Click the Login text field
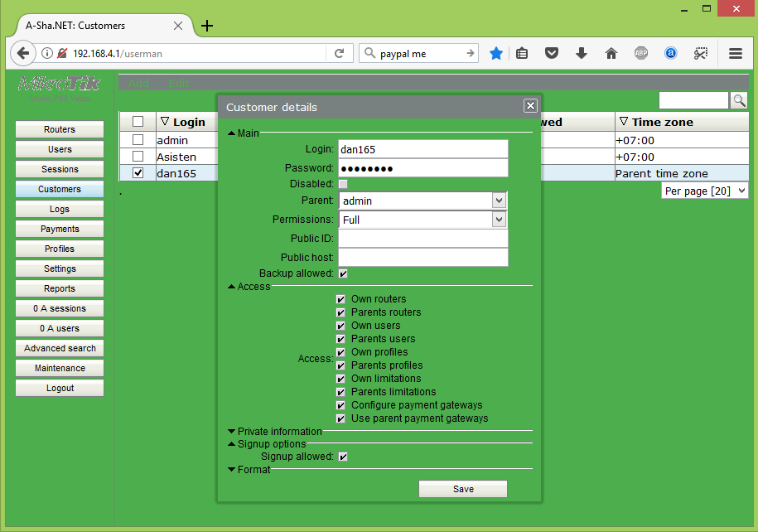This screenshot has height=532, width=758. coord(423,149)
